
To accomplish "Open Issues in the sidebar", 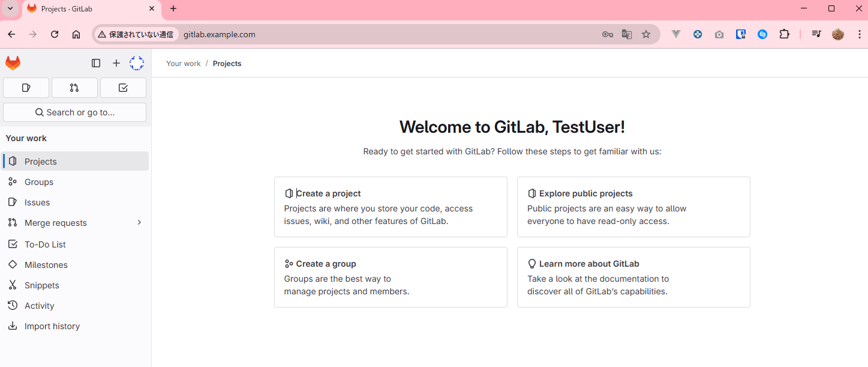I will pyautogui.click(x=76, y=202).
